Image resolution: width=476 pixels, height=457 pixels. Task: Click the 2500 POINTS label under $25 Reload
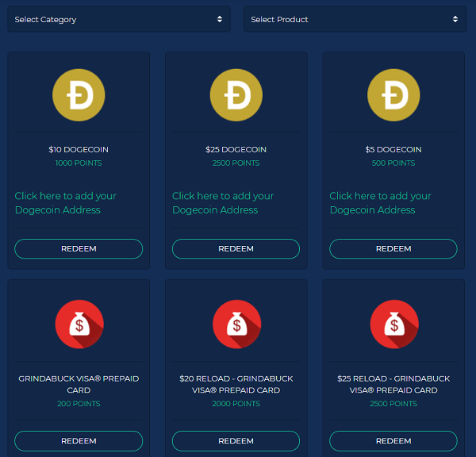click(393, 404)
